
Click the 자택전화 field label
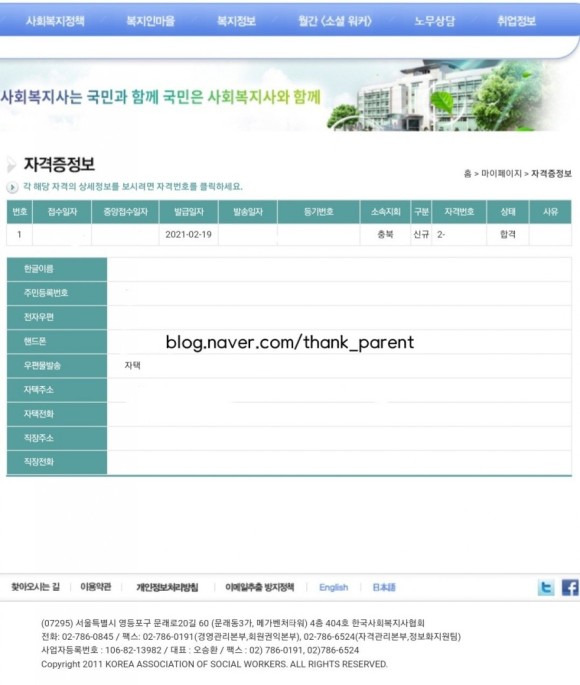click(57, 414)
